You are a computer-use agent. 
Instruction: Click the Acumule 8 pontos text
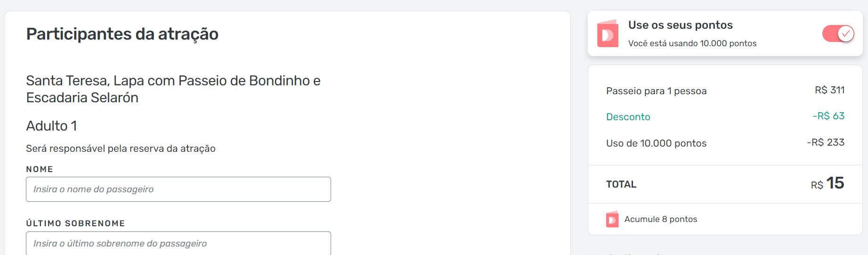(660, 219)
